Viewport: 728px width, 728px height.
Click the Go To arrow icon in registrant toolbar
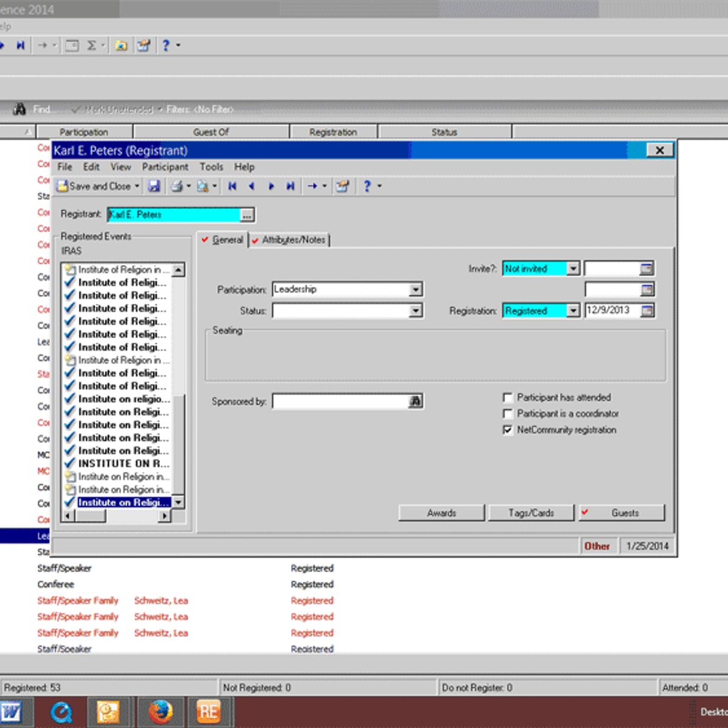pos(312,186)
